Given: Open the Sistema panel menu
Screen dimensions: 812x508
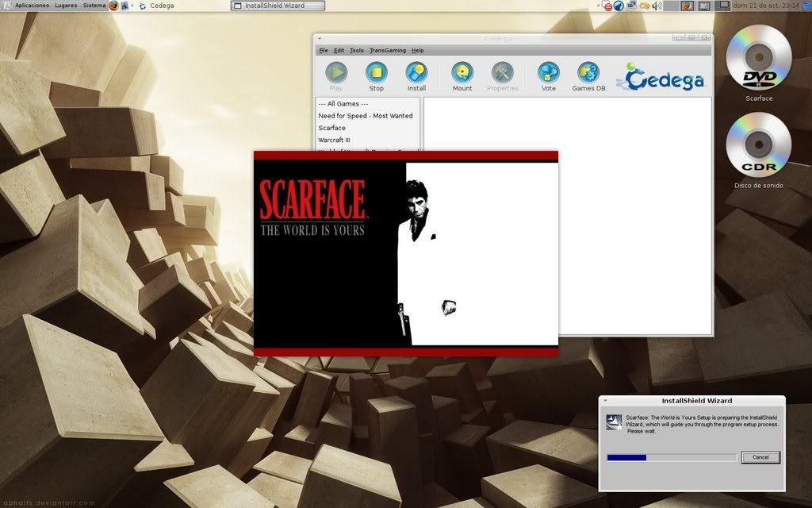Looking at the screenshot, I should [94, 6].
